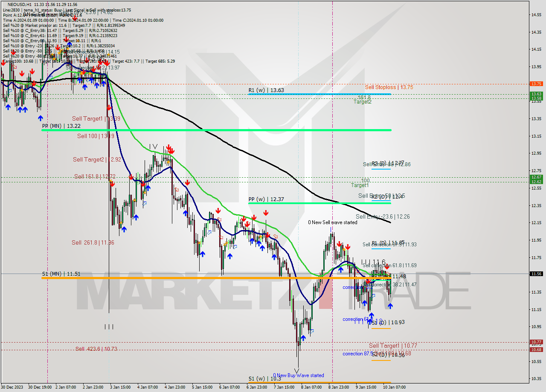Click the thick green PP (MN) level line
Viewport: 546px width, 392px height.
point(216,130)
